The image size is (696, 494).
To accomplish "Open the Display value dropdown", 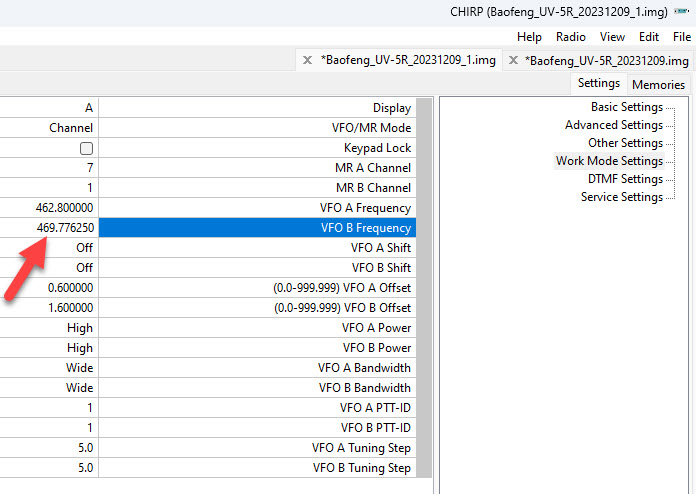I will click(x=50, y=108).
